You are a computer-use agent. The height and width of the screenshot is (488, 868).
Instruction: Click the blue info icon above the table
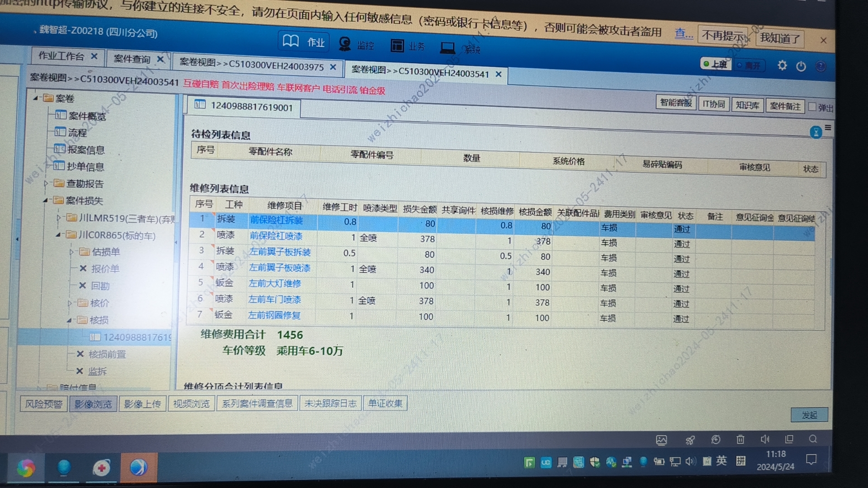coord(816,132)
